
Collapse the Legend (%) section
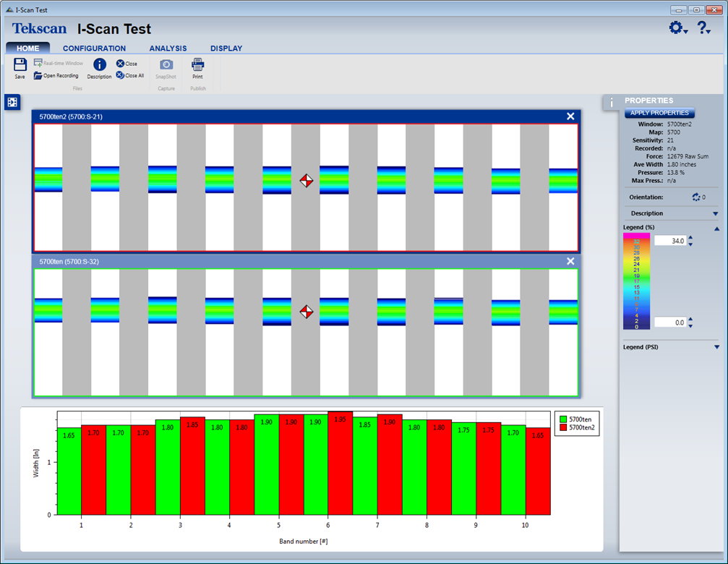tap(716, 228)
